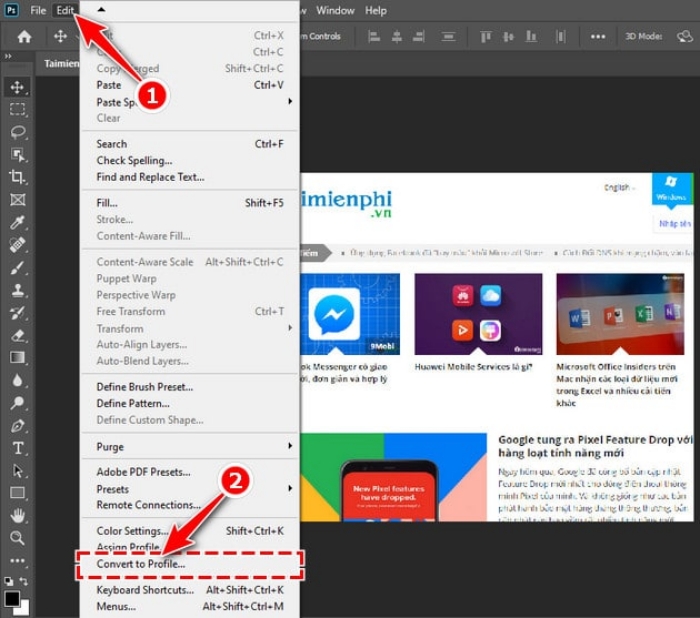Select the Object Selection tool
Screen dimensions: 700x618
pyautogui.click(x=17, y=154)
